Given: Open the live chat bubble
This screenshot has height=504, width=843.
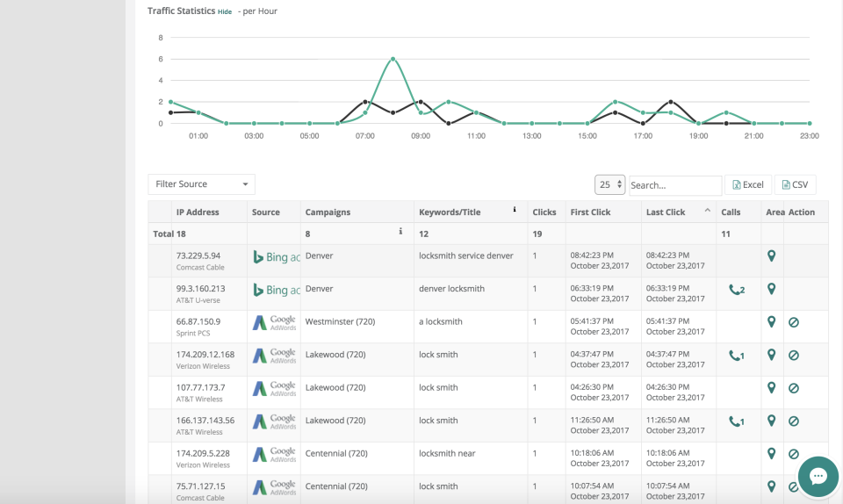Looking at the screenshot, I should pyautogui.click(x=818, y=476).
